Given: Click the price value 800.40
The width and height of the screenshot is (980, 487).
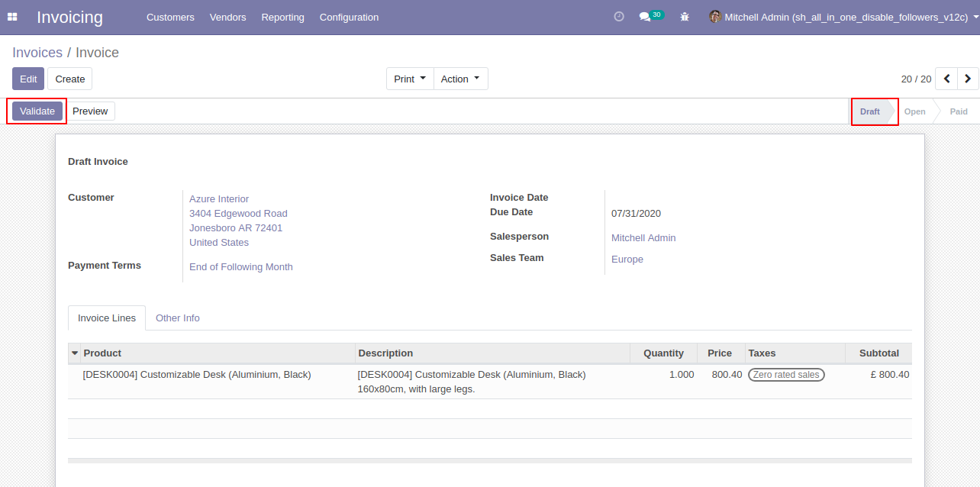Looking at the screenshot, I should tap(727, 375).
